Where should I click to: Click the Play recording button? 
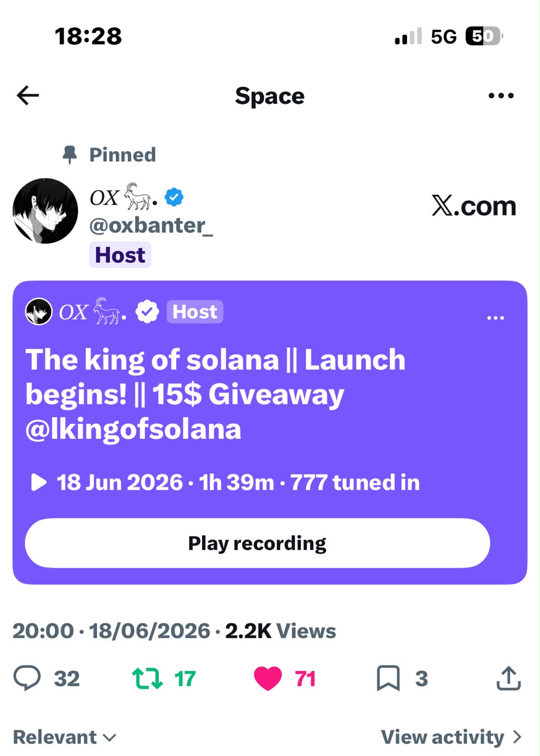pyautogui.click(x=258, y=543)
